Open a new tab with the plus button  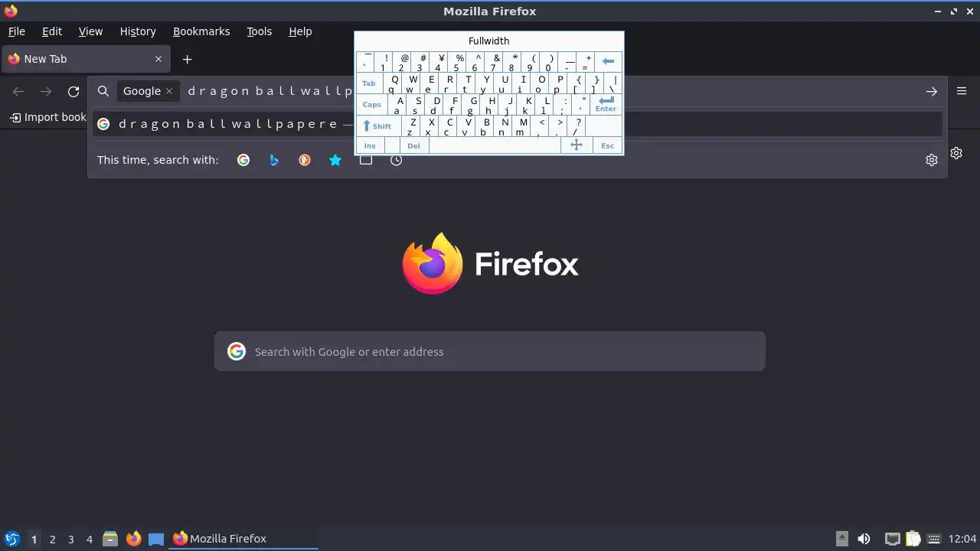tap(187, 59)
